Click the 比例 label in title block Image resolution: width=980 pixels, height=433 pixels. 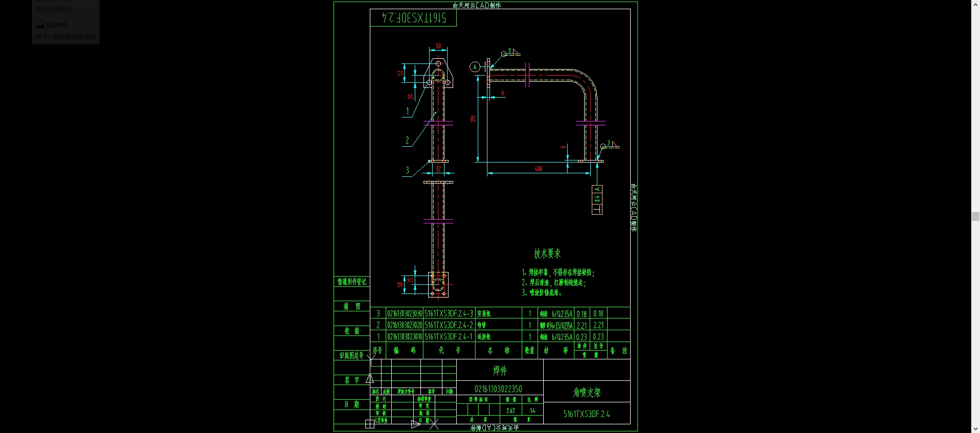(532, 399)
